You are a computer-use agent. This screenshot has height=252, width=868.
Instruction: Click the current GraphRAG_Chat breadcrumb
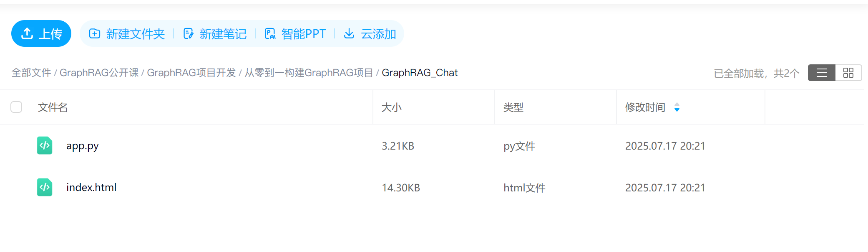click(x=420, y=73)
